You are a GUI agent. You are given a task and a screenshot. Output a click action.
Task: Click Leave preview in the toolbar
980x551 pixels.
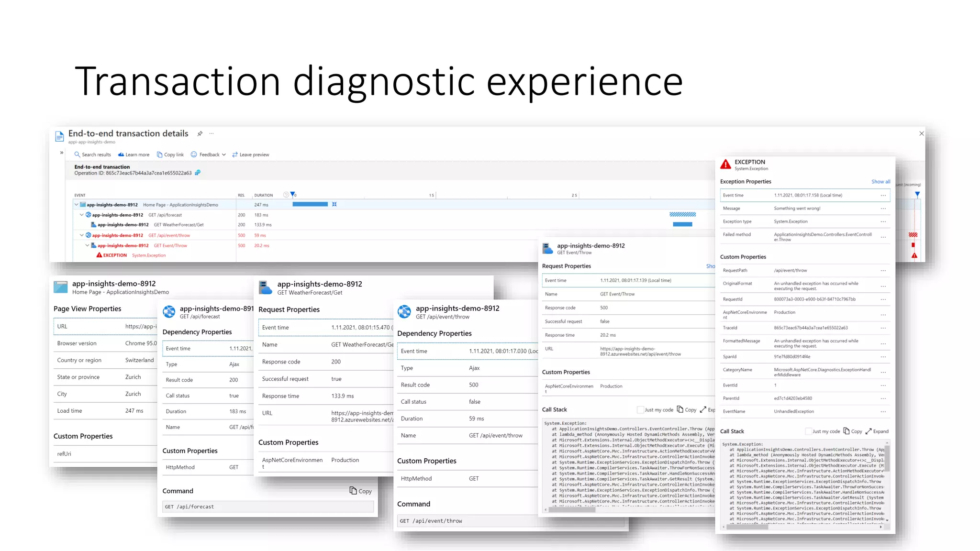pos(251,154)
